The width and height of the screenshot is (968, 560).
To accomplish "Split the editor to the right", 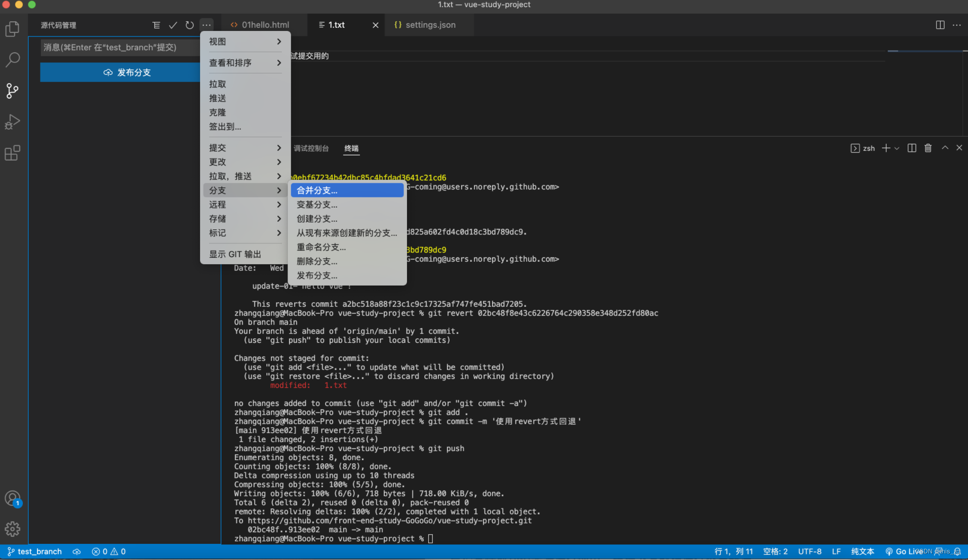I will (x=940, y=25).
